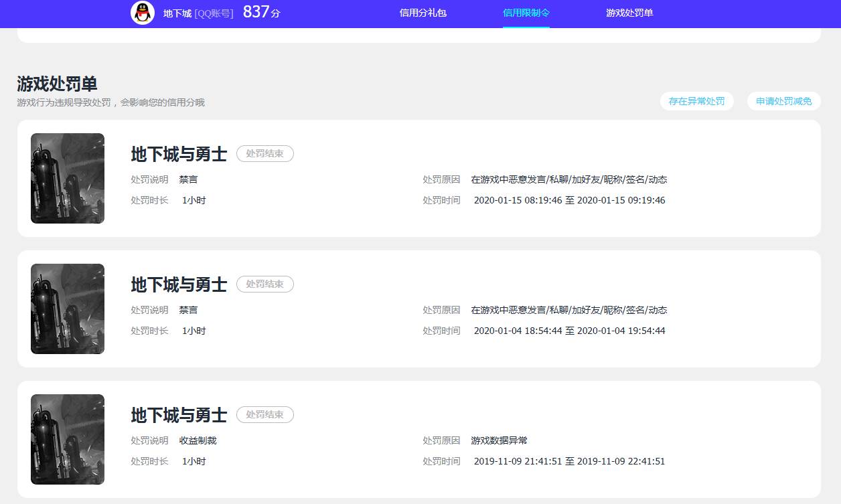Select 地下城与勇士 title in the 收益制裁 record
The width and height of the screenshot is (841, 504).
tap(179, 415)
